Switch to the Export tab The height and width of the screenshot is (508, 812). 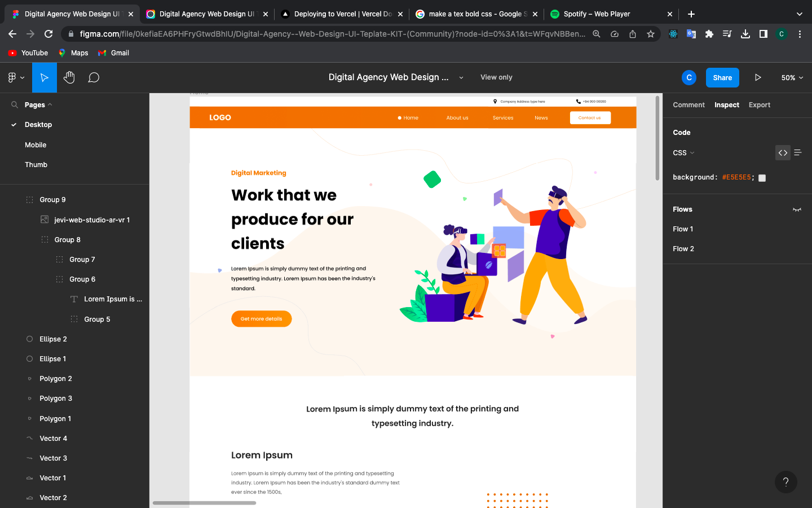(x=760, y=105)
